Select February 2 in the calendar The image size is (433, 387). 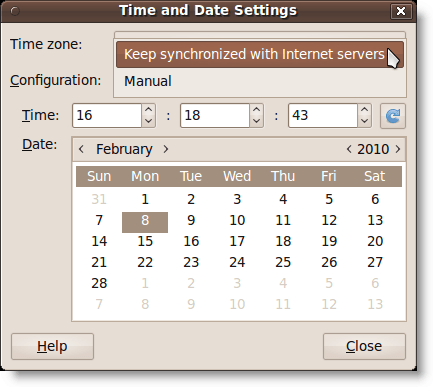click(191, 199)
